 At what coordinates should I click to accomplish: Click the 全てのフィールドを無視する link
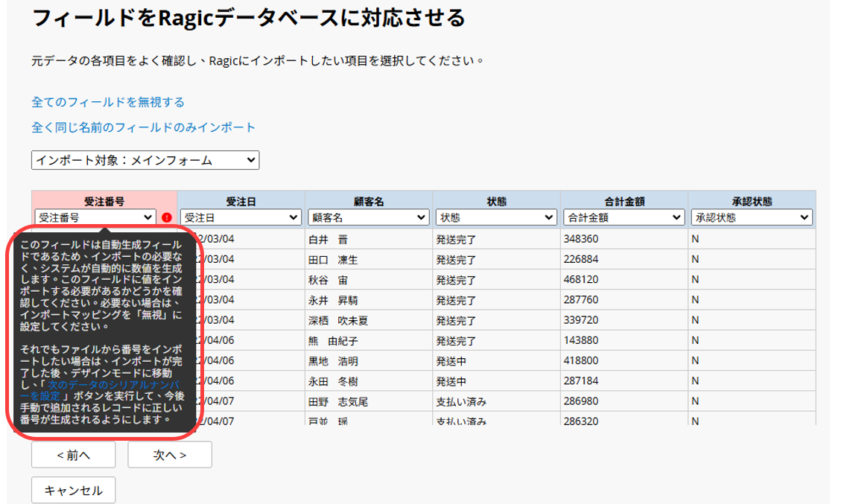[108, 102]
